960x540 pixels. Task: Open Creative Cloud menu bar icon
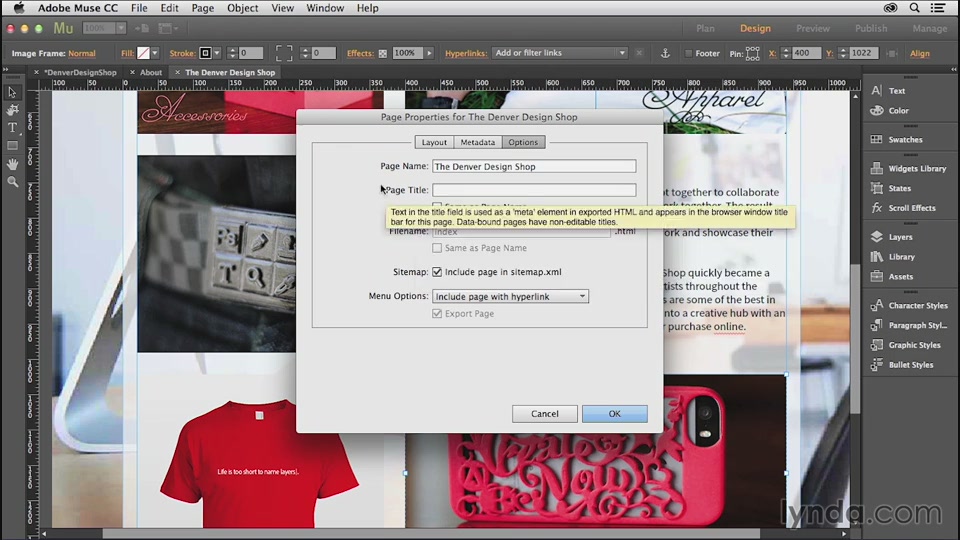tap(890, 8)
